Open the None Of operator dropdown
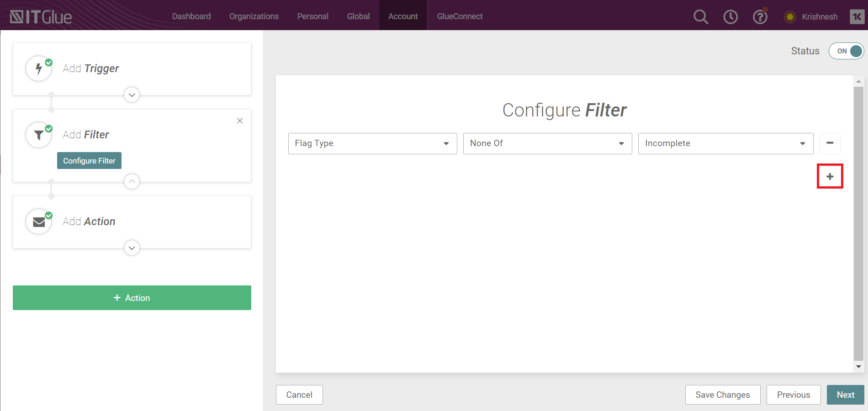The width and height of the screenshot is (868, 411). [548, 143]
